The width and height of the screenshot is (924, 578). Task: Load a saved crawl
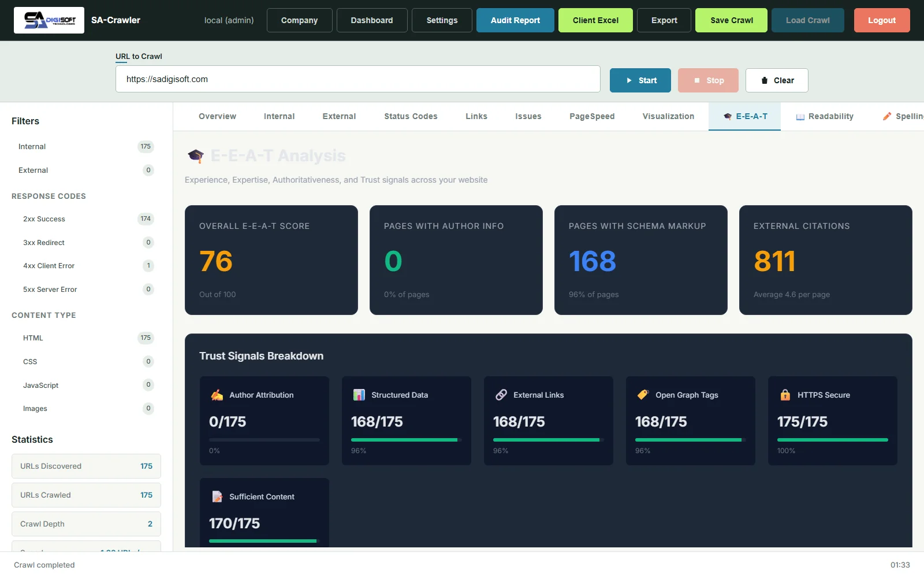pyautogui.click(x=808, y=20)
